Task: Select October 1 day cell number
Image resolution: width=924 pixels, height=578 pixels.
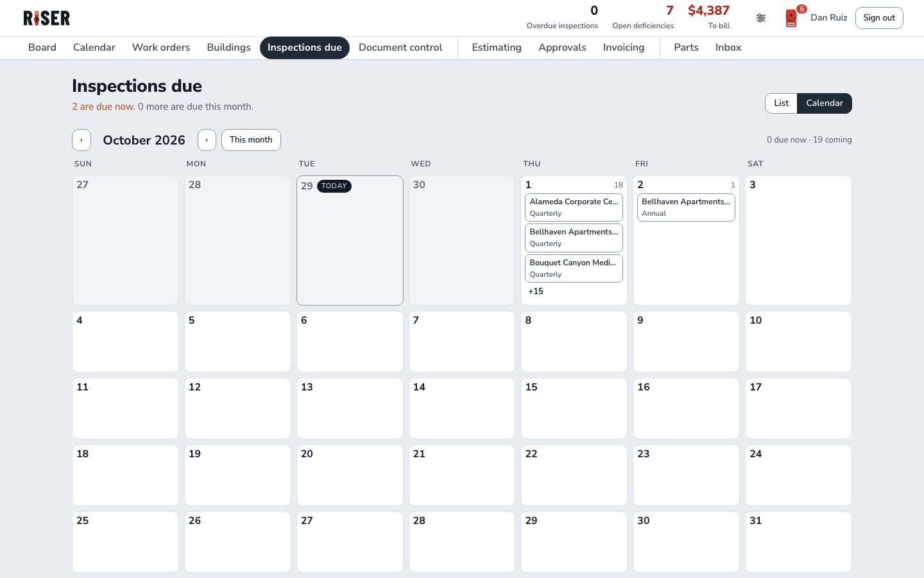Action: click(528, 185)
